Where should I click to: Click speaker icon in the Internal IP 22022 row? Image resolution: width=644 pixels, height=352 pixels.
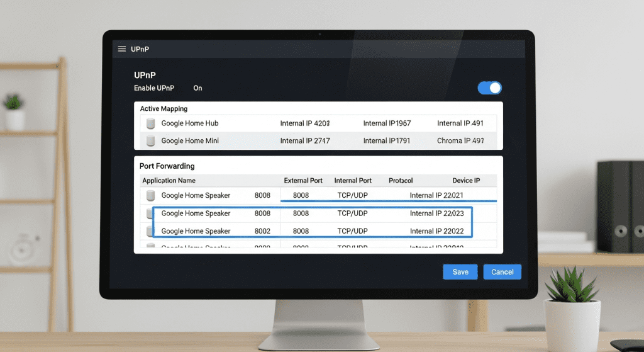151,231
